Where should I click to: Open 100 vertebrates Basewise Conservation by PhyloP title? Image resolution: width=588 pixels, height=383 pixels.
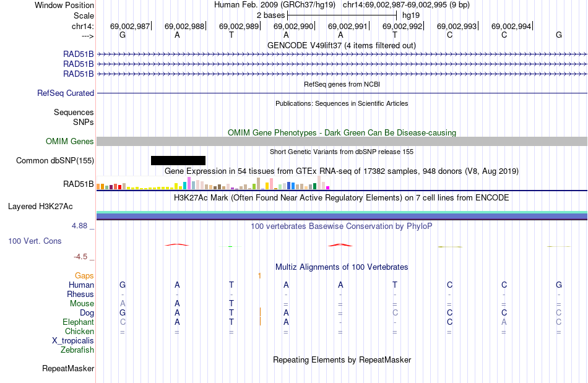point(341,226)
